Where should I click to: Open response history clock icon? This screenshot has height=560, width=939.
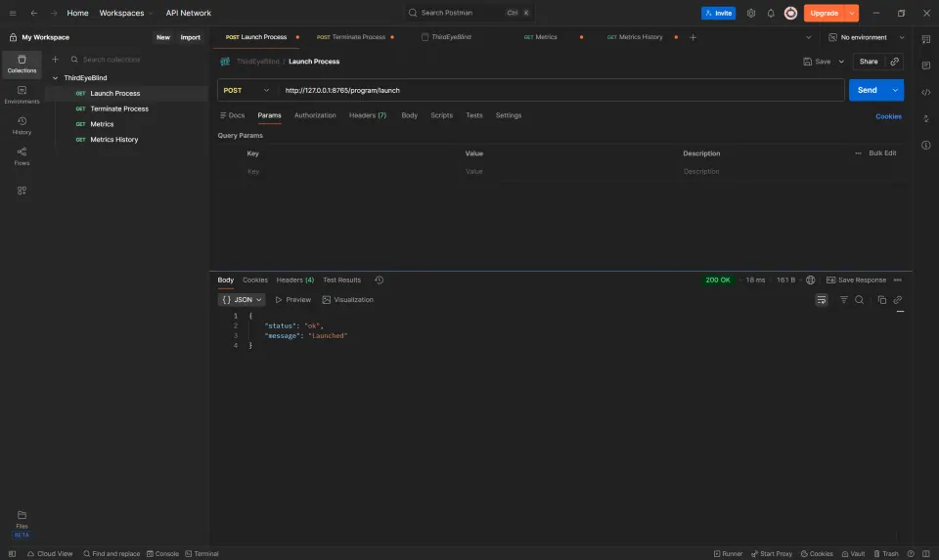pos(380,280)
